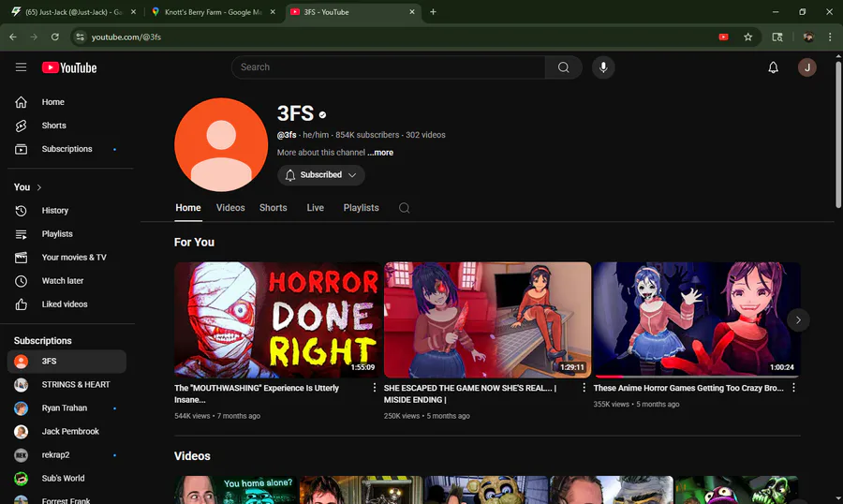
Task: Switch to the Videos tab
Action: 230,208
